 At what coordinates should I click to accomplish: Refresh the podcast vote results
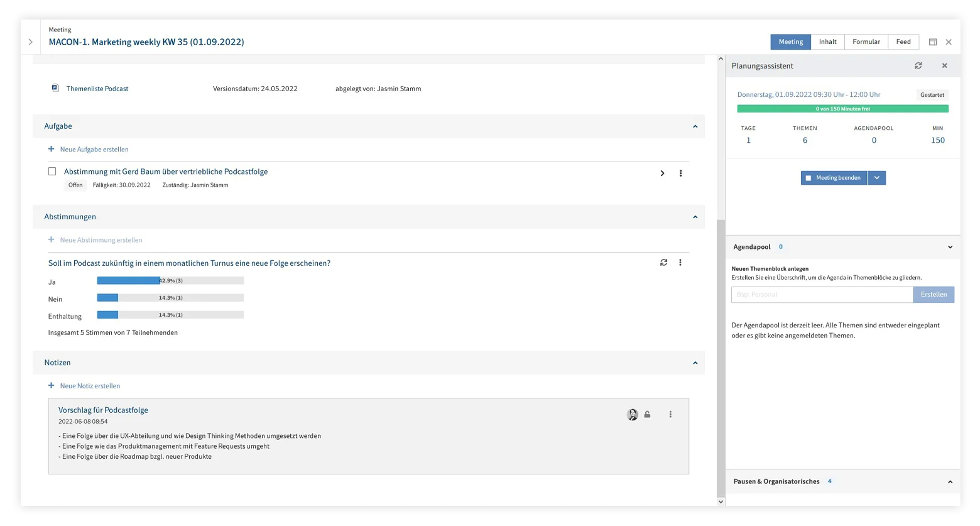[x=663, y=263]
